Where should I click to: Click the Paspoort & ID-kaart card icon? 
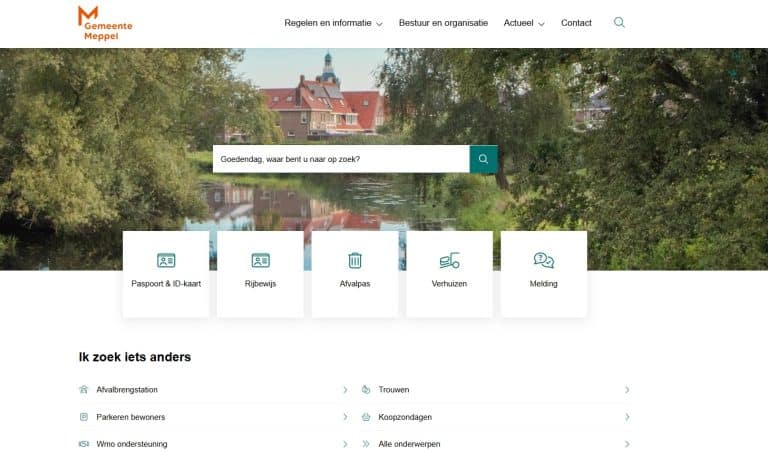[166, 261]
